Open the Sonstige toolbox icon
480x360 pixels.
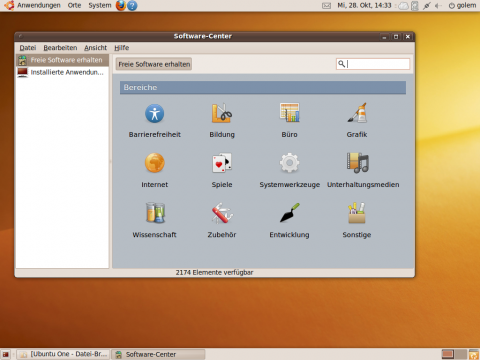pyautogui.click(x=357, y=213)
